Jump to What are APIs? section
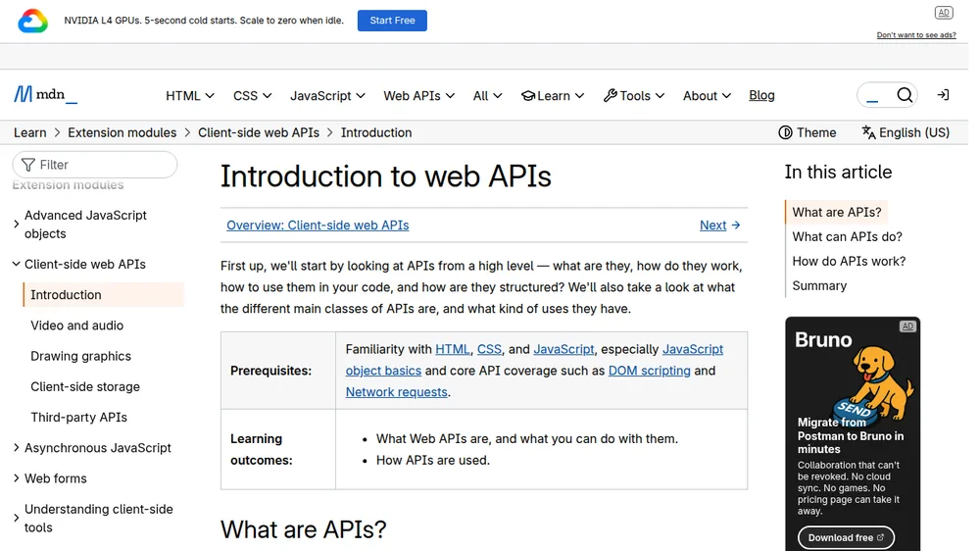980x551 pixels. (836, 212)
